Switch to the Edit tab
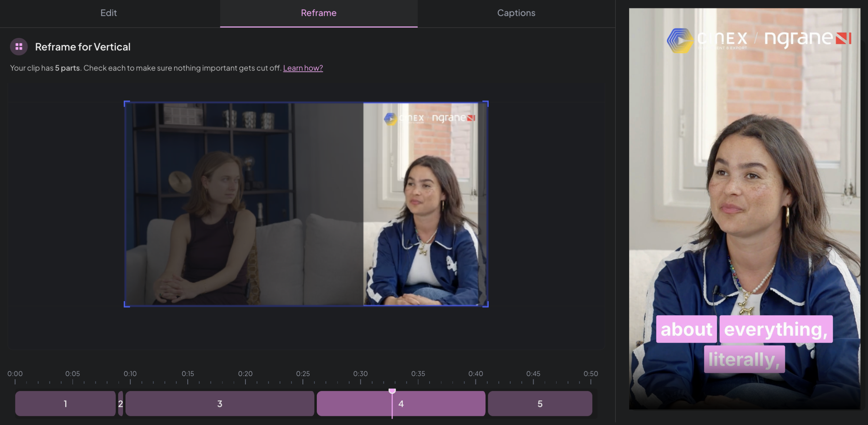 pos(108,13)
